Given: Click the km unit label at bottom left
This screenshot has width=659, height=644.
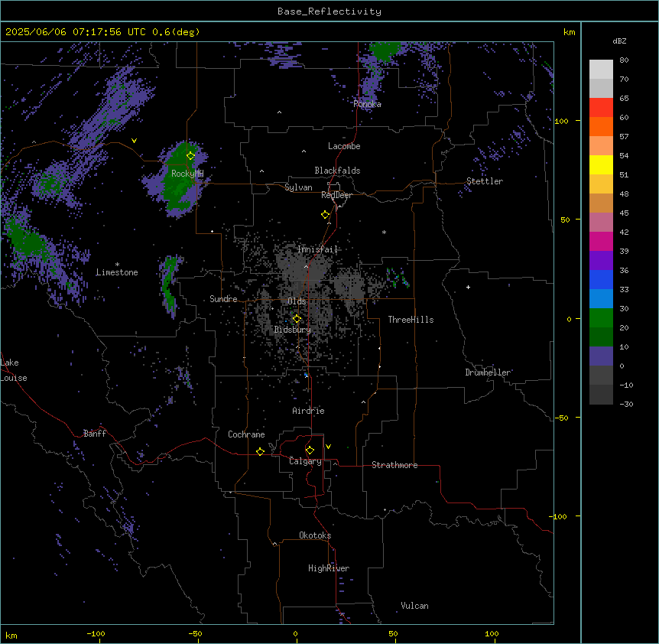Looking at the screenshot, I should click(x=11, y=635).
